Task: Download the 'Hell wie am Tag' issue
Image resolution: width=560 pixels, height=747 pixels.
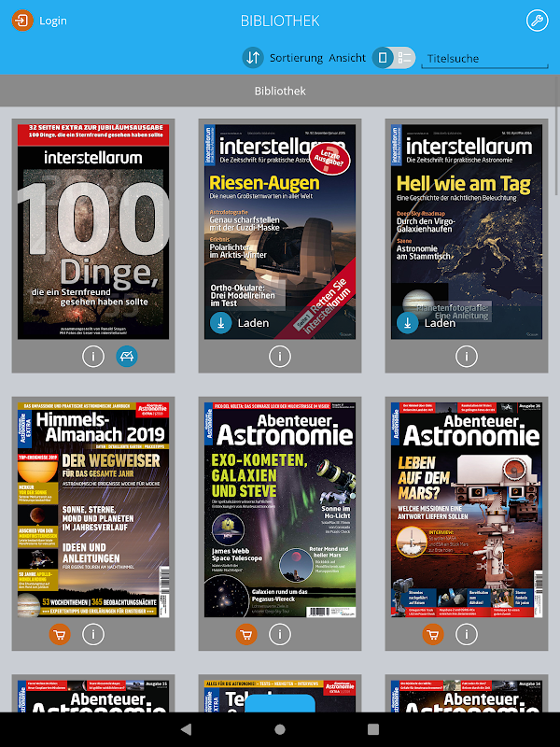Action: pos(408,322)
